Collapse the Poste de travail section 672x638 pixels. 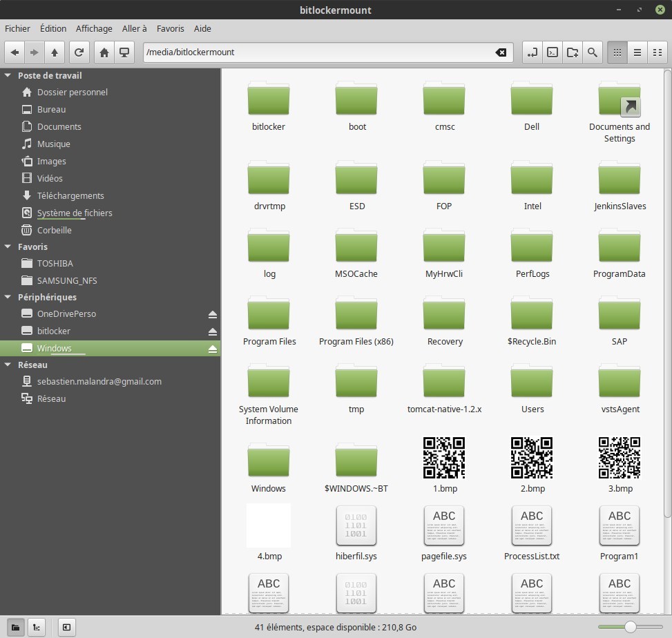click(8, 75)
